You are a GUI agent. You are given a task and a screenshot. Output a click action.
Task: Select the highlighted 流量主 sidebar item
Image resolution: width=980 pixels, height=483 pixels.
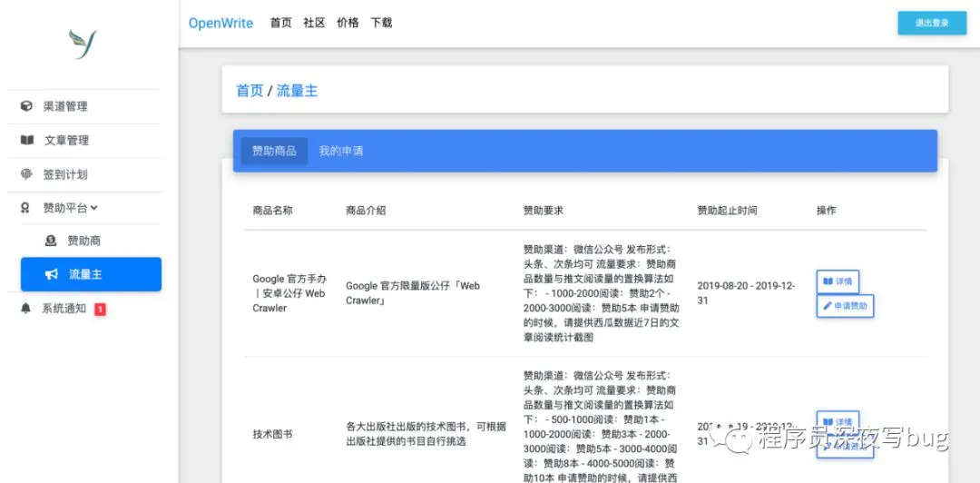click(x=91, y=274)
